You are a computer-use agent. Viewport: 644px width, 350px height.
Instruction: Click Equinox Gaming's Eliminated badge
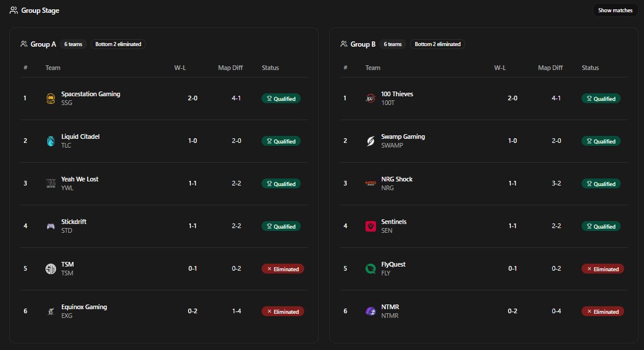283,311
